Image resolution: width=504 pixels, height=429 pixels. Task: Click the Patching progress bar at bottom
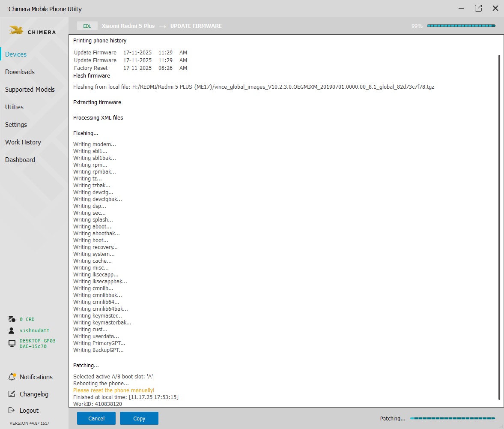click(x=453, y=418)
